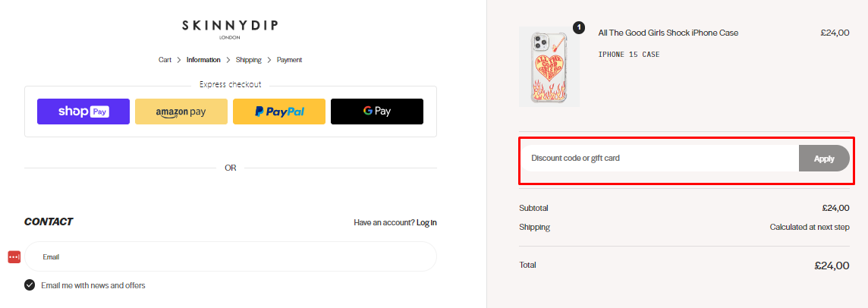Image resolution: width=868 pixels, height=308 pixels.
Task: Click All The Good Girls Shock iPhone Case title
Action: pos(668,33)
